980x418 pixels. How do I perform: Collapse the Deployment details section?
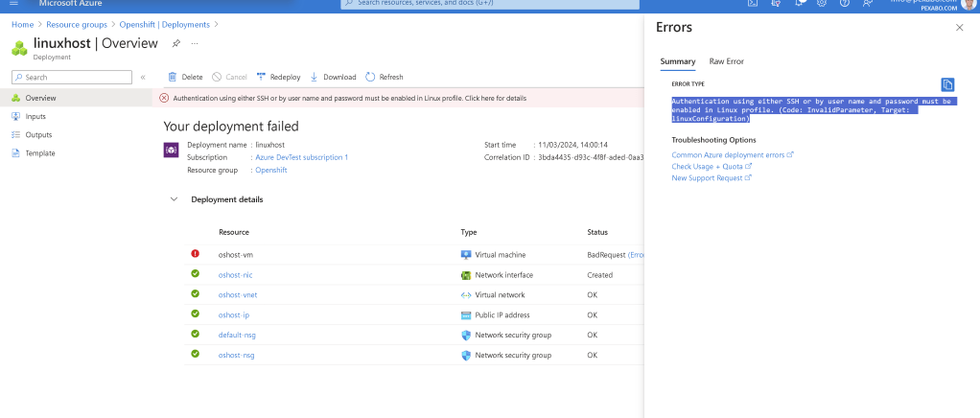[x=174, y=199]
